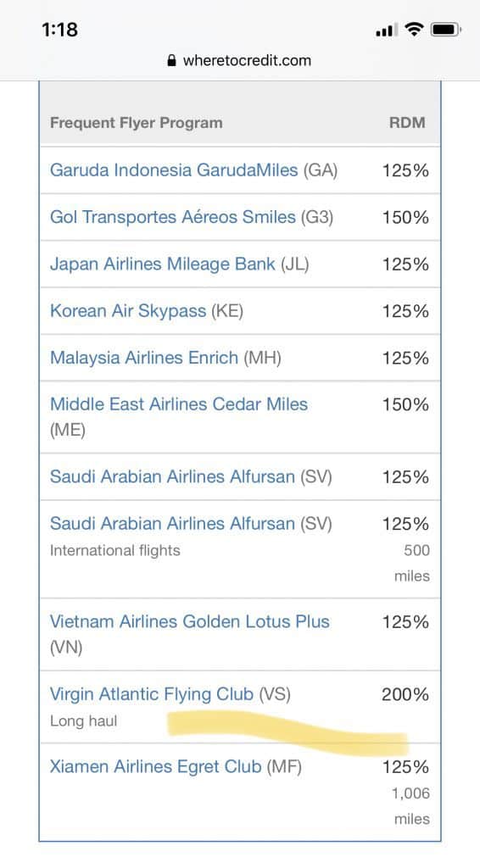Screen dimensions: 480x868
Task: Open Malaysia Airlines Enrich link
Action: point(144,358)
